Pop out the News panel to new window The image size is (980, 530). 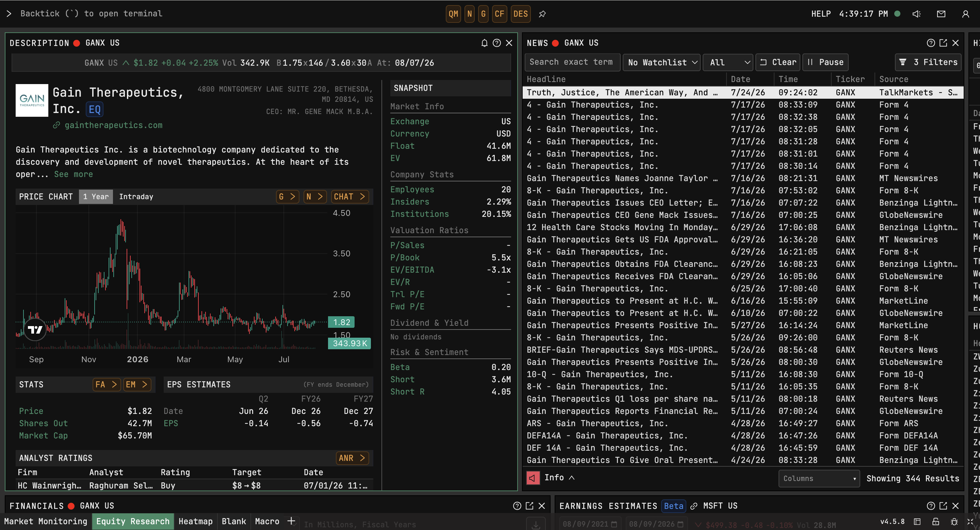point(943,43)
